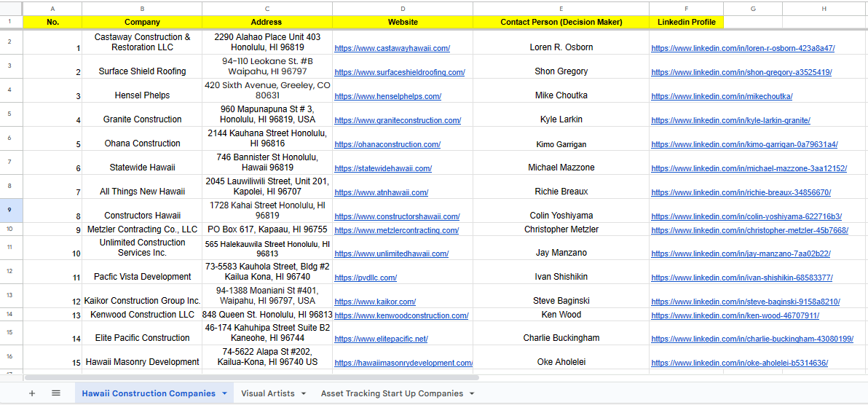Open Kyle Larkin's LinkedIn profile link
Image resolution: width=868 pixels, height=405 pixels.
point(730,121)
